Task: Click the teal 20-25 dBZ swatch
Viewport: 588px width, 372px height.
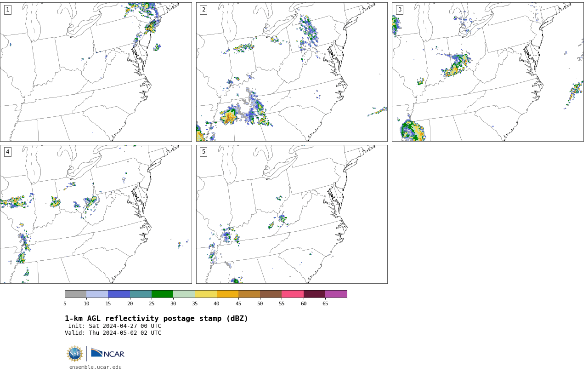Action: pos(141,294)
